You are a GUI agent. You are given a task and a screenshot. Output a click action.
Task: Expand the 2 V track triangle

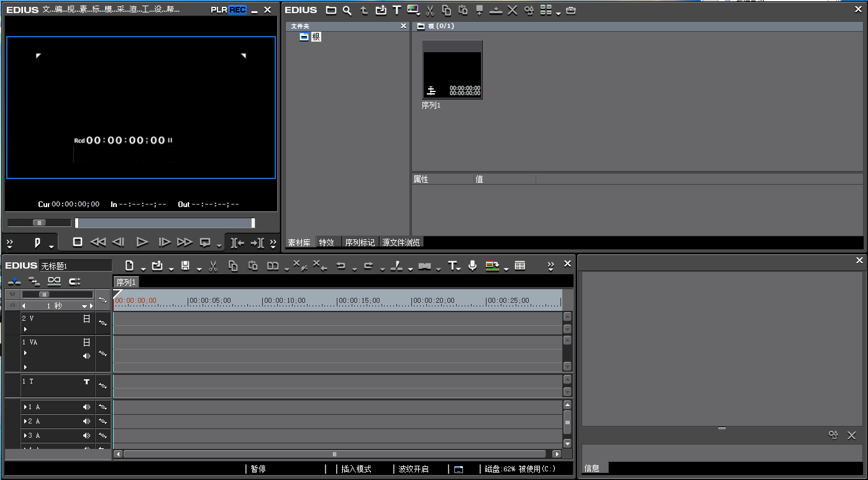tap(25, 329)
